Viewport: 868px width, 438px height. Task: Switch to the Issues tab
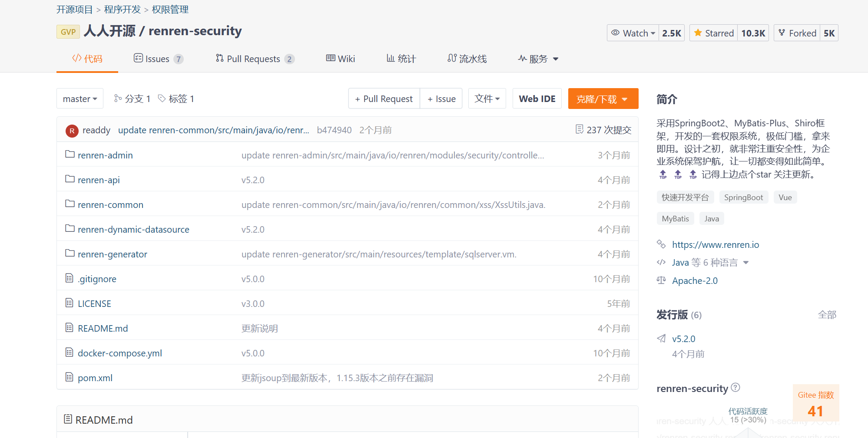click(158, 59)
